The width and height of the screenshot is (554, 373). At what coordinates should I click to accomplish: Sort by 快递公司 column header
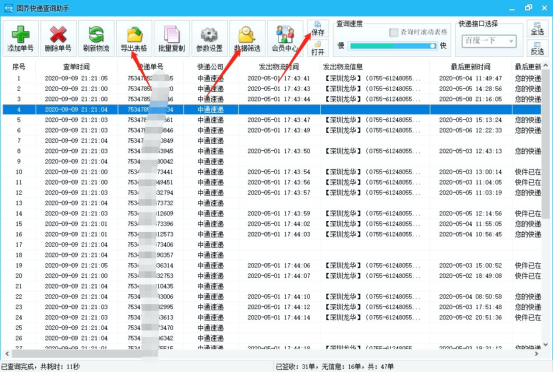[210, 67]
